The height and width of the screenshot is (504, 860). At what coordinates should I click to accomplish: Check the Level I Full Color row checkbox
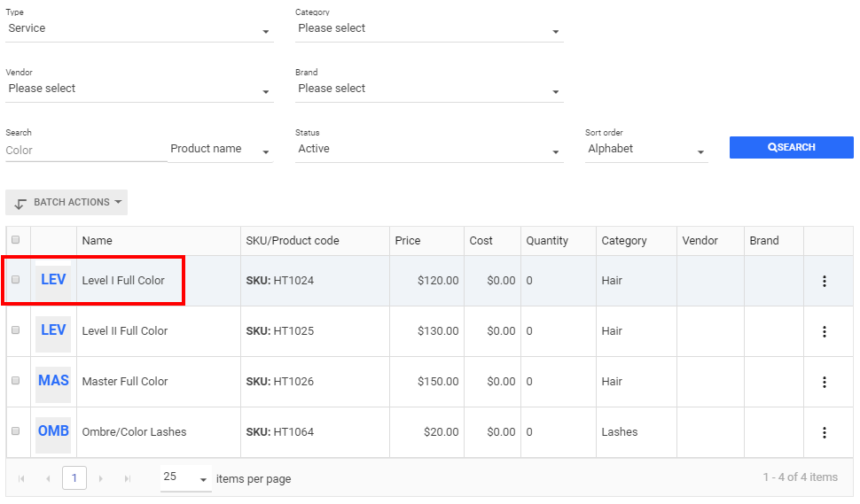15,280
